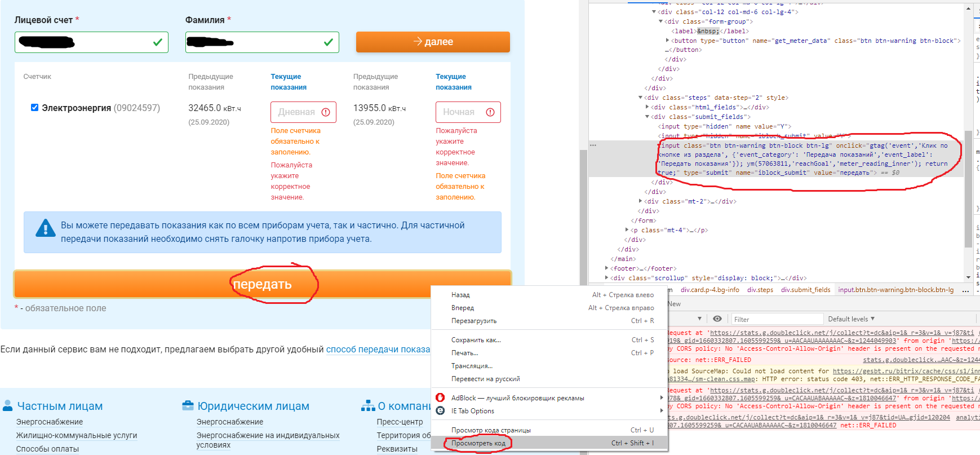Click the orange далее button
Viewport: 980px width, 455px height.
433,42
